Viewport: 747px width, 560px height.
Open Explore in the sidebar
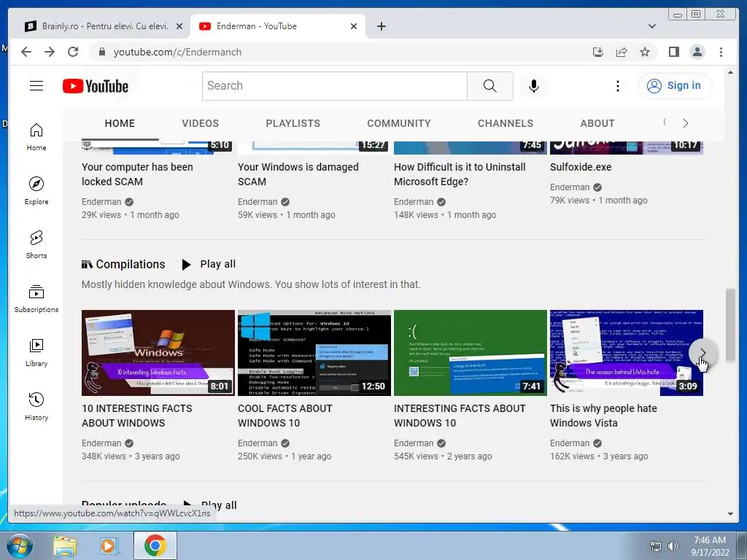(x=36, y=191)
